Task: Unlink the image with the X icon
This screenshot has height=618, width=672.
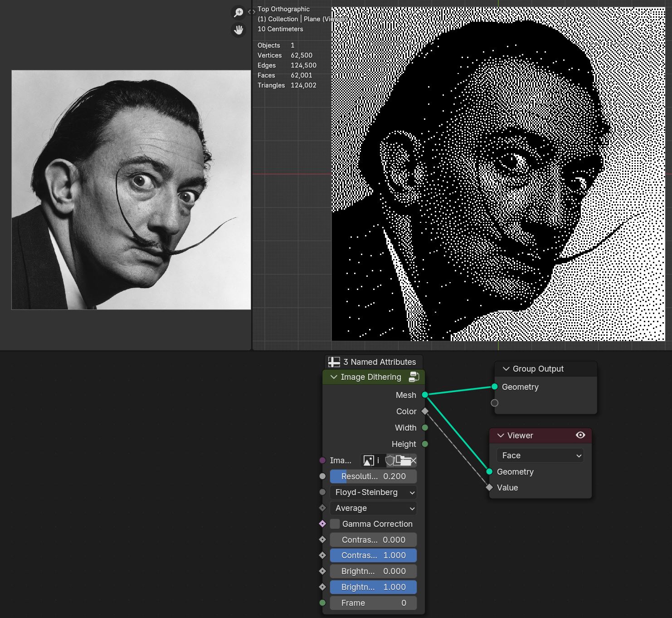Action: (413, 461)
